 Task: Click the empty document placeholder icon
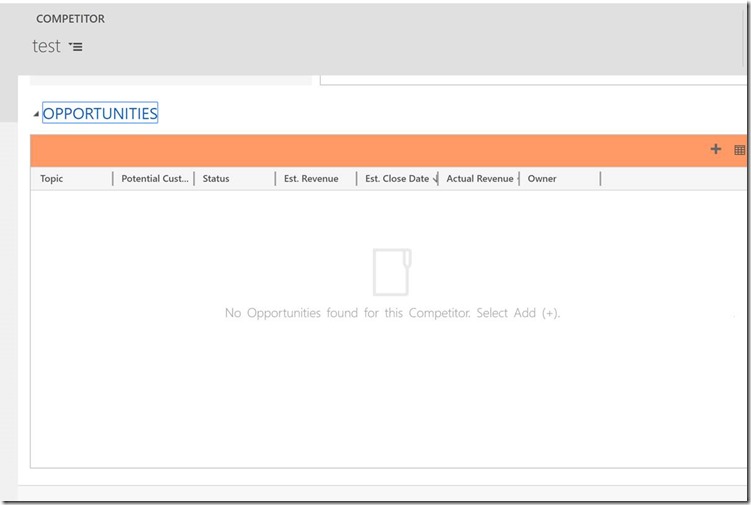(392, 271)
